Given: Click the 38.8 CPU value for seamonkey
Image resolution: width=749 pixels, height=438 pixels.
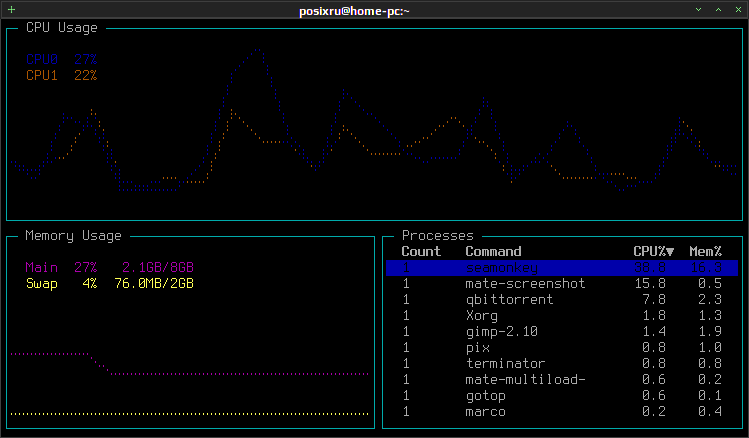Looking at the screenshot, I should (650, 267).
